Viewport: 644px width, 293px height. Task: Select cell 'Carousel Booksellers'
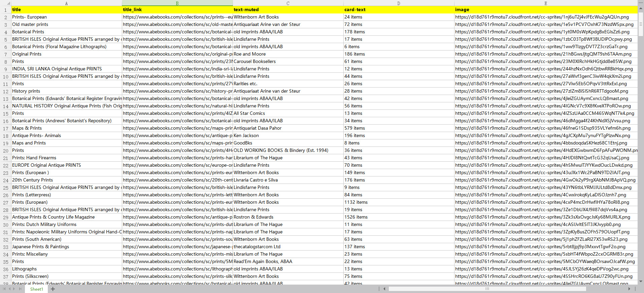288,62
